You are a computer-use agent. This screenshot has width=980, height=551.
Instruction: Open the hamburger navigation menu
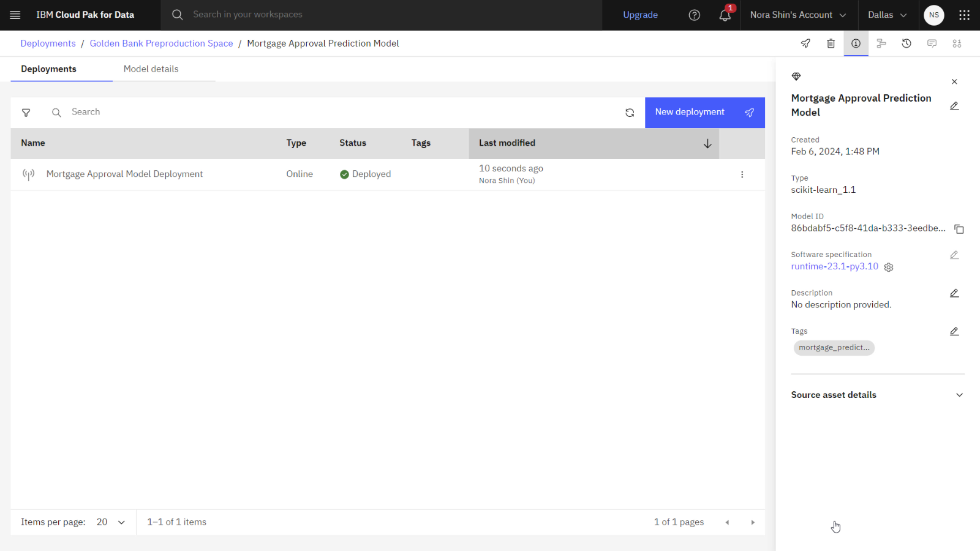[15, 15]
